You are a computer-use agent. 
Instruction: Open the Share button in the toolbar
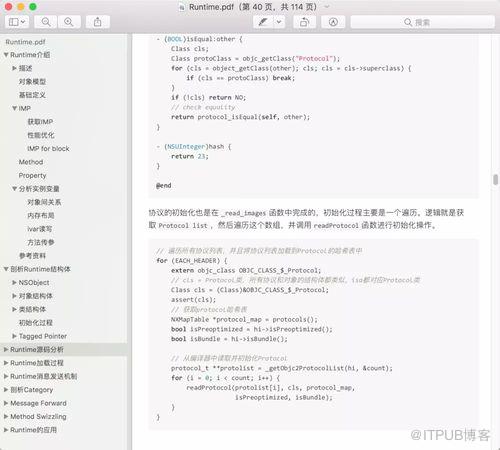tap(98, 22)
